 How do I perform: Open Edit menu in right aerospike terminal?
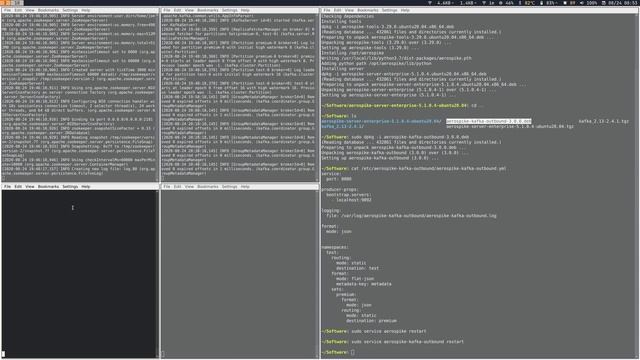tap(338, 10)
